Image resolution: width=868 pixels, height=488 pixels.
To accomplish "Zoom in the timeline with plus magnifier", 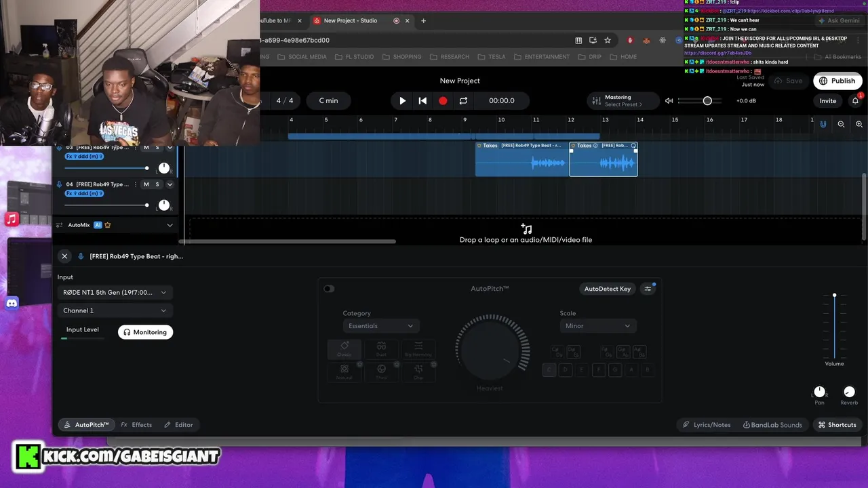I will point(859,124).
